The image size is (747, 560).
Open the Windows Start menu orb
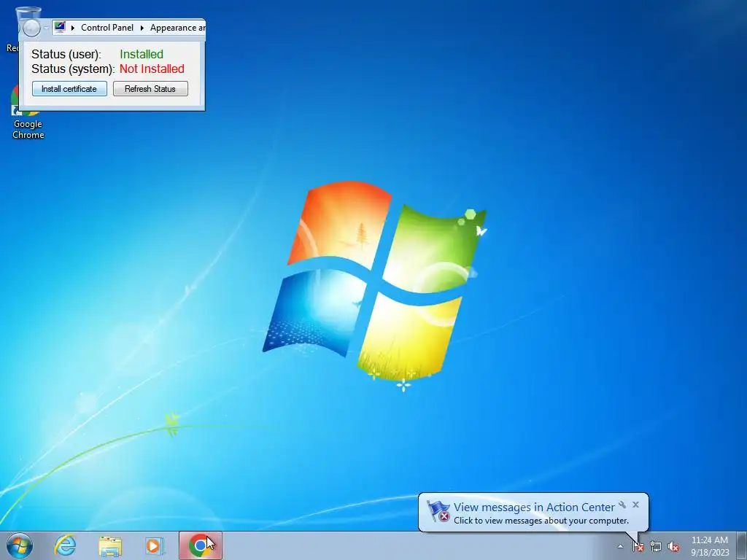coord(20,545)
